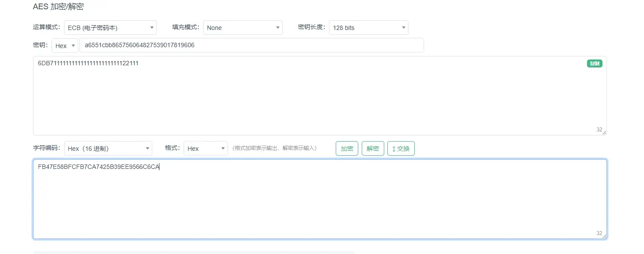Click the 密钥长度 label text

(x=311, y=27)
